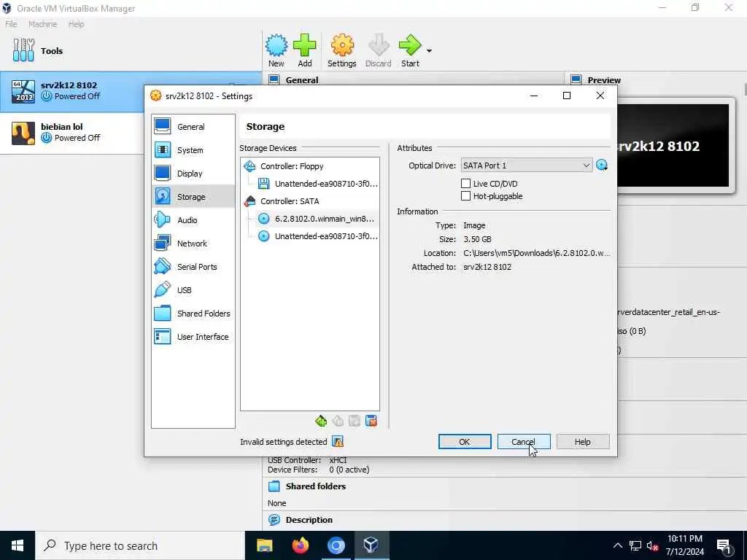Click the volume tray icon

[x=652, y=545]
